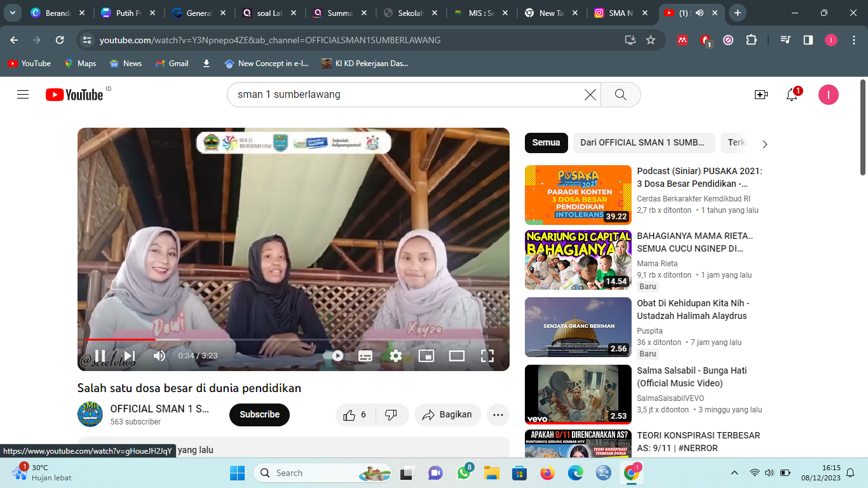Open YouTube notifications bell

click(x=792, y=95)
